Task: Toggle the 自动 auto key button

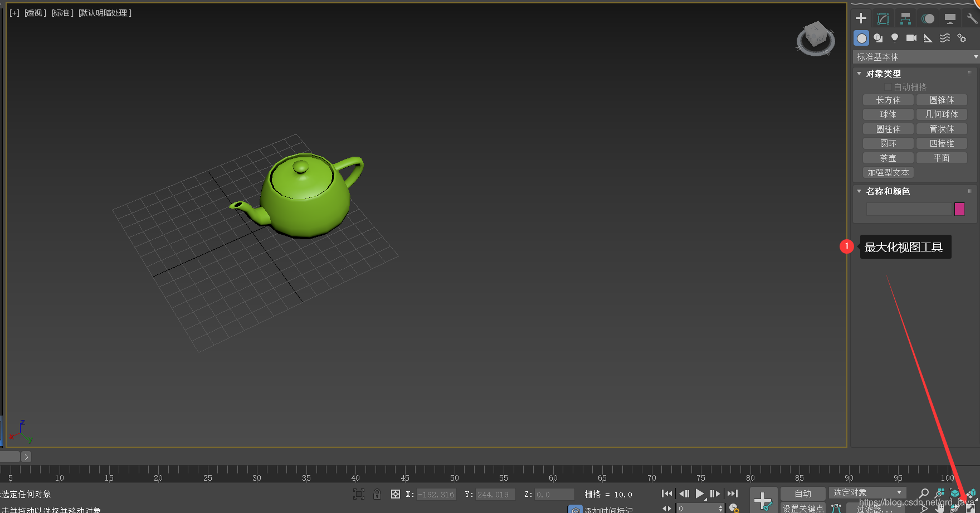Action: tap(803, 493)
